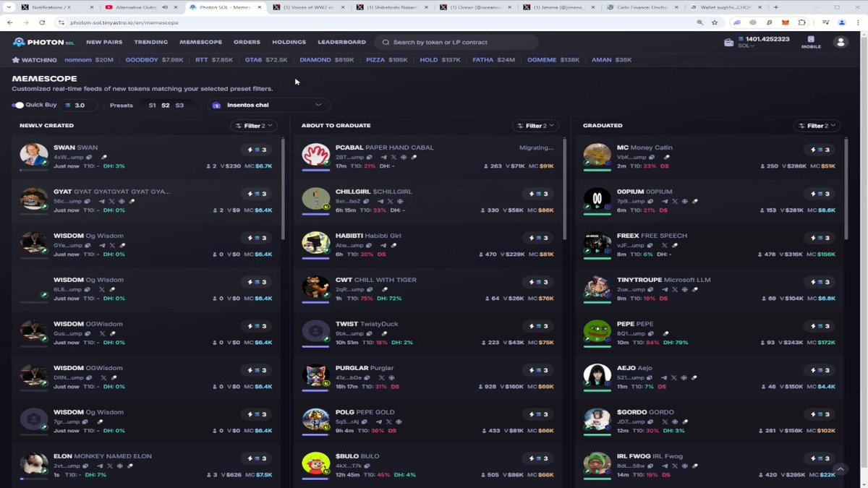Go to the TRENDING menu item

pyautogui.click(x=150, y=42)
